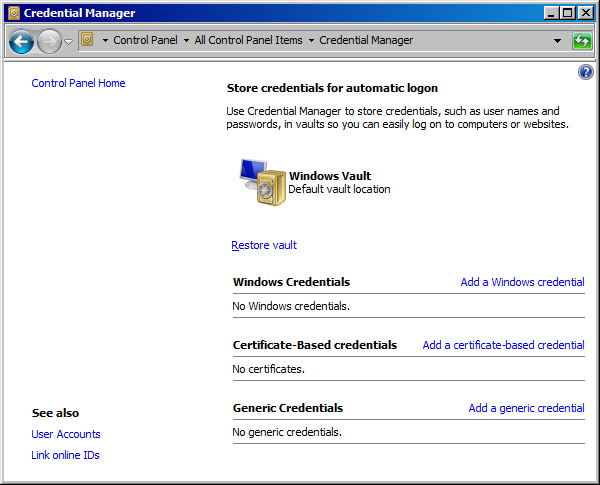Select the Windows Vault safe icon
Image resolution: width=600 pixels, height=485 pixels.
[x=262, y=182]
